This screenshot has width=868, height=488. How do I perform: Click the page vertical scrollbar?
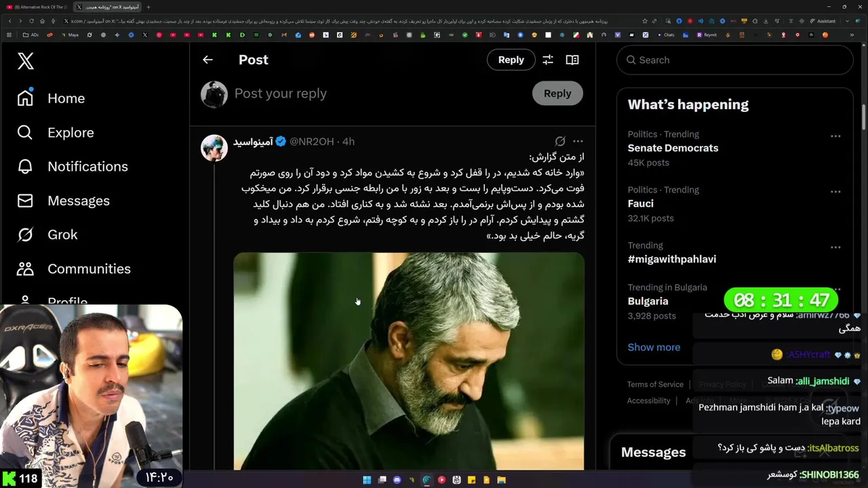(863, 115)
